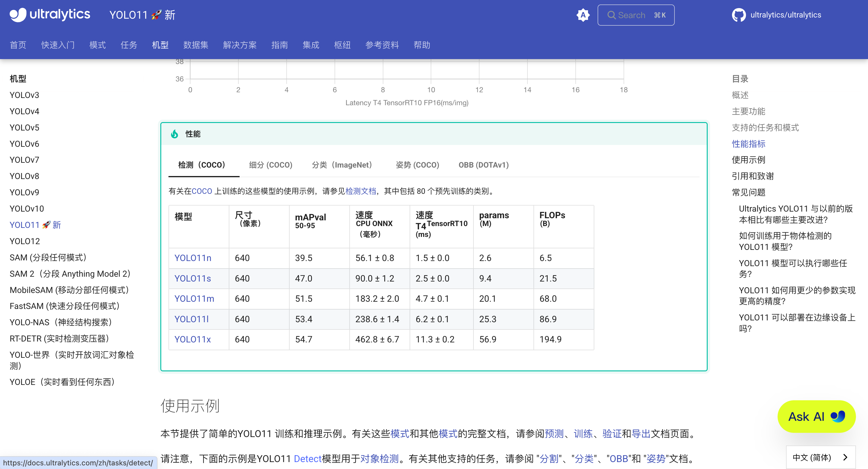The height and width of the screenshot is (469, 868).
Task: Go to 解决方案 in top navigation
Action: click(240, 45)
